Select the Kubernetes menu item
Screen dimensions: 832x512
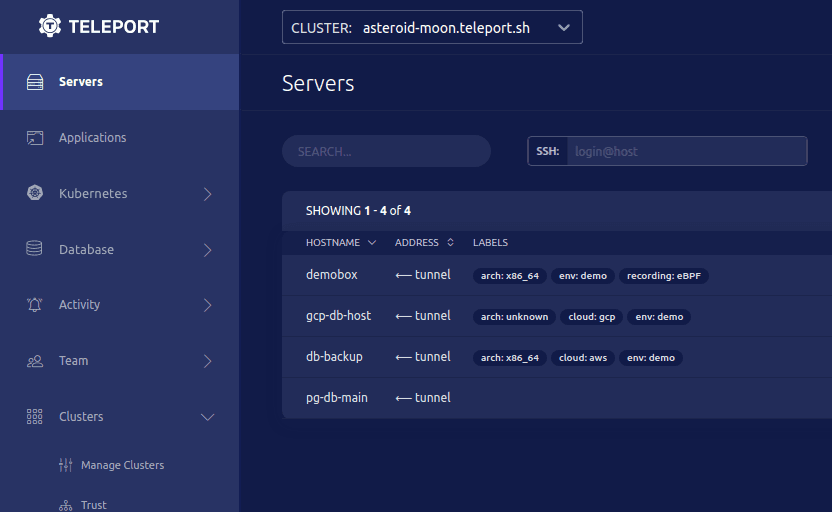(x=120, y=193)
